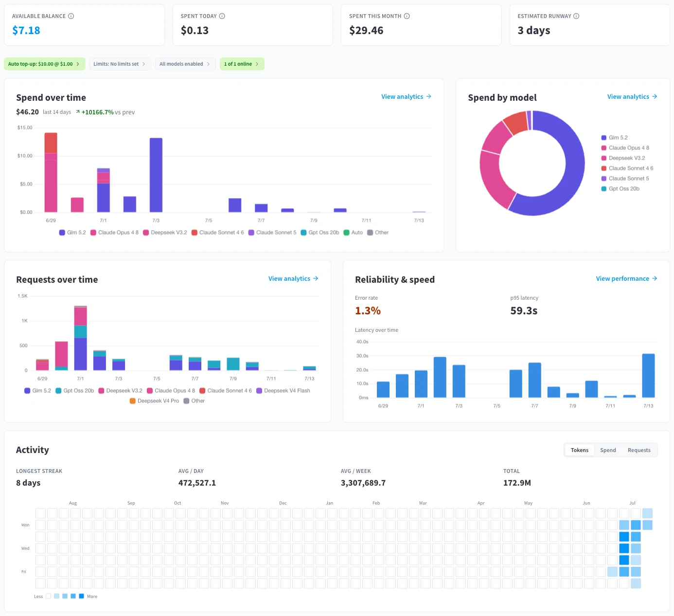Viewport: 674px width, 616px height.
Task: Switch Activity view to Spend tab
Action: [x=608, y=450]
